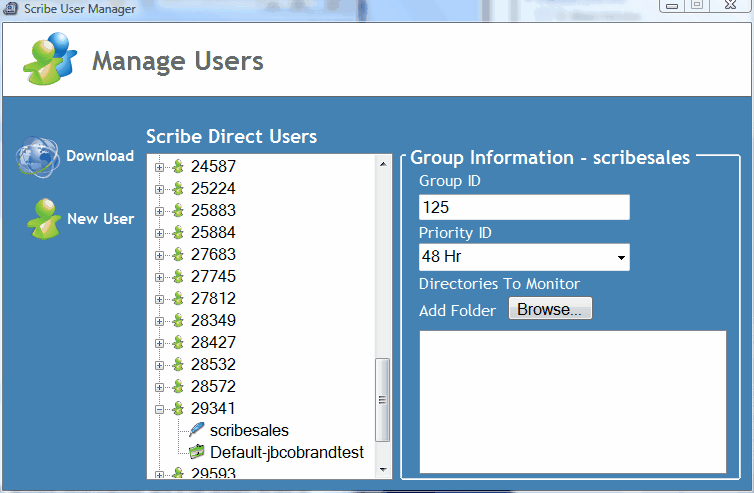Viewport: 754px width, 493px height.
Task: Click the user icon next to 29341
Action: click(178, 409)
